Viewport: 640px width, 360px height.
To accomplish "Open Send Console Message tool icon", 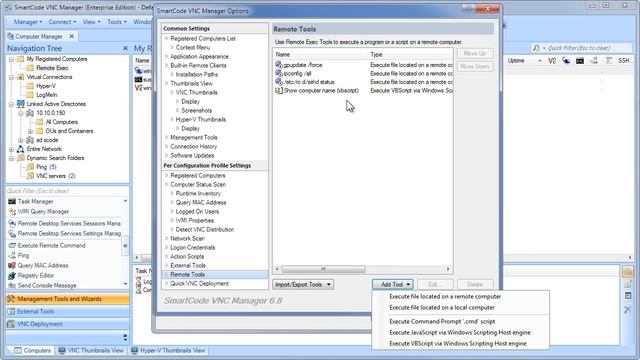I will click(x=12, y=285).
